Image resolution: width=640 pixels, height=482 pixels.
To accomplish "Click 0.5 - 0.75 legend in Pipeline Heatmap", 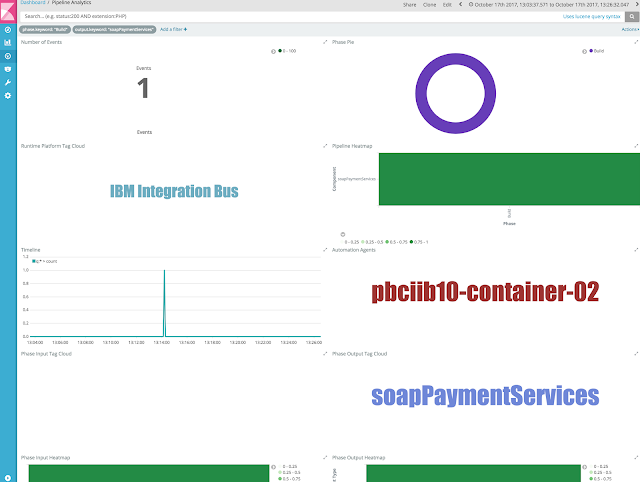I will click(396, 242).
